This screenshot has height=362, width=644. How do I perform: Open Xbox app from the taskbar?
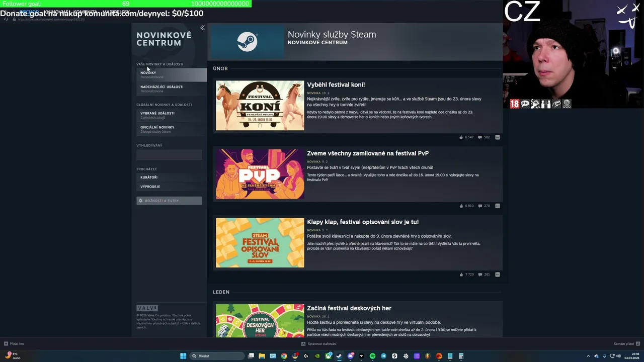328,356
